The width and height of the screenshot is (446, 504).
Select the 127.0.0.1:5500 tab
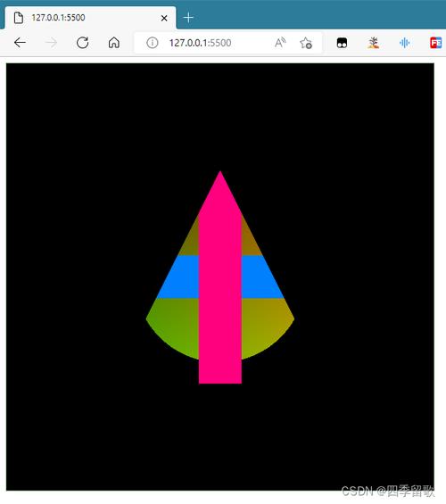point(90,18)
